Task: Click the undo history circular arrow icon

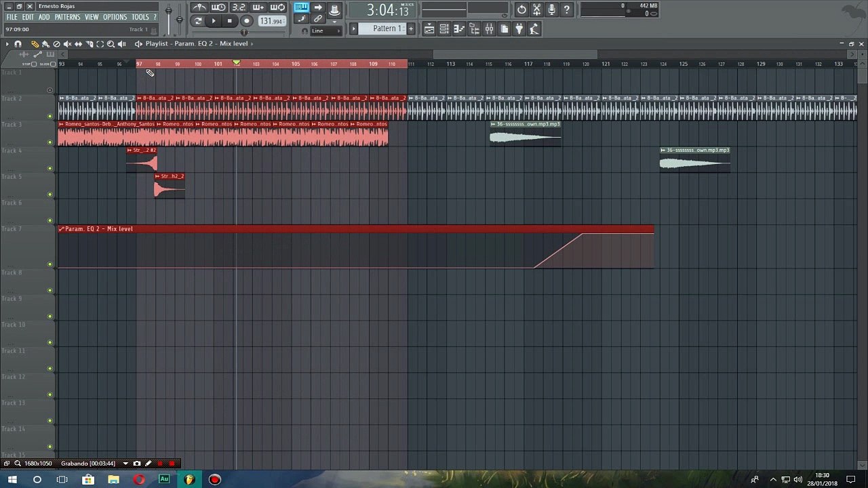Action: pyautogui.click(x=521, y=9)
